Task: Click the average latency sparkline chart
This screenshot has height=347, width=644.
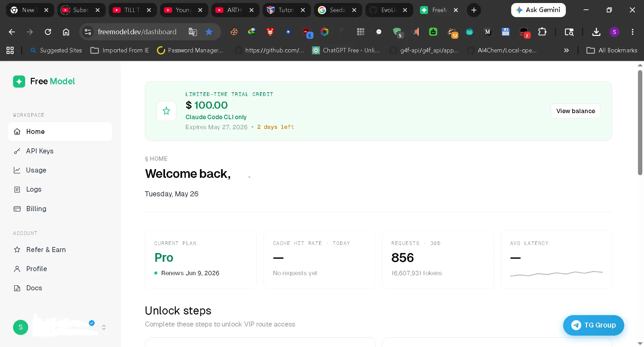Action: click(x=556, y=274)
